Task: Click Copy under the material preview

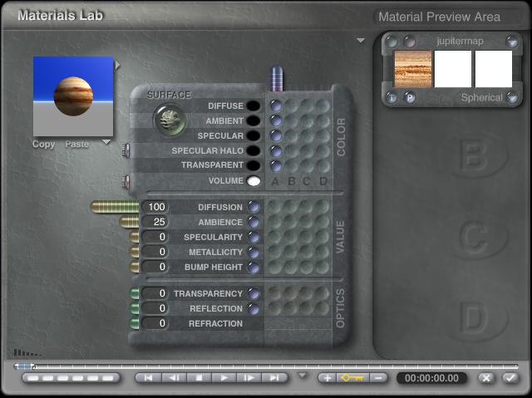Action: pos(43,144)
